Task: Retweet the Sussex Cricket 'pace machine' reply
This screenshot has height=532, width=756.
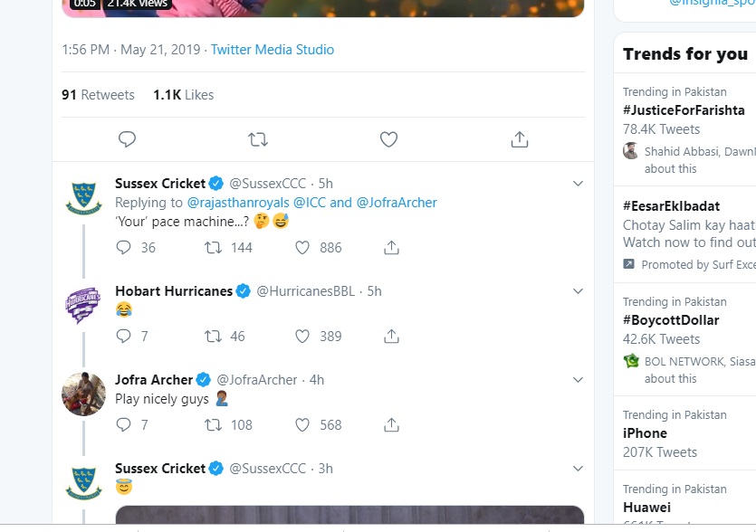Action: (x=214, y=247)
